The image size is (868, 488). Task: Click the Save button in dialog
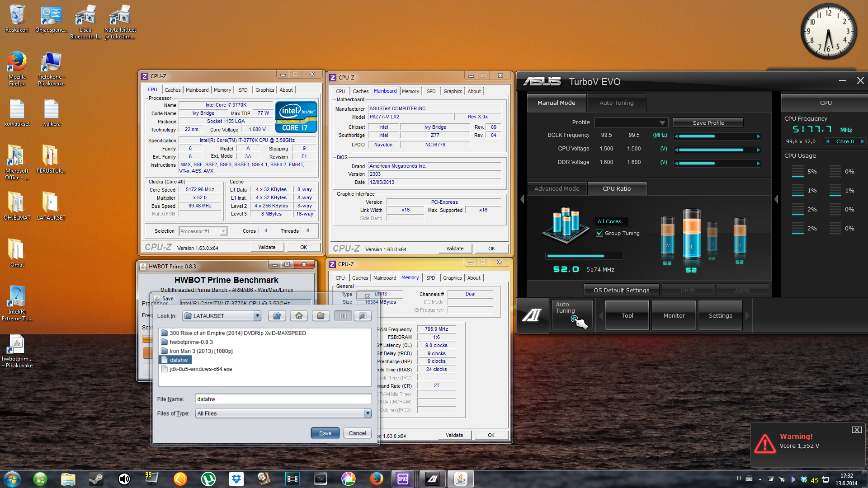[x=325, y=433]
